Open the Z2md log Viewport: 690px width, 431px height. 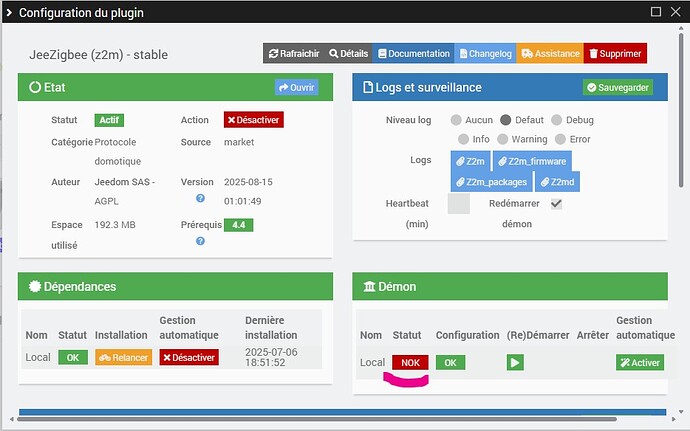pyautogui.click(x=558, y=182)
